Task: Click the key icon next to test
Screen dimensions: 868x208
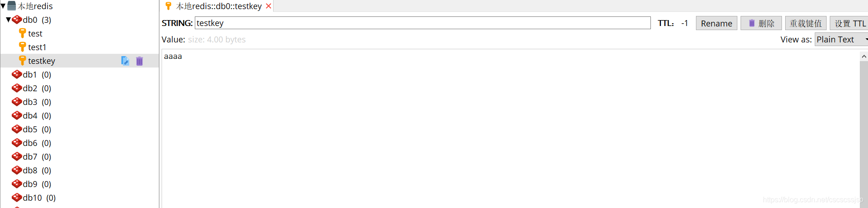Action: (x=22, y=33)
